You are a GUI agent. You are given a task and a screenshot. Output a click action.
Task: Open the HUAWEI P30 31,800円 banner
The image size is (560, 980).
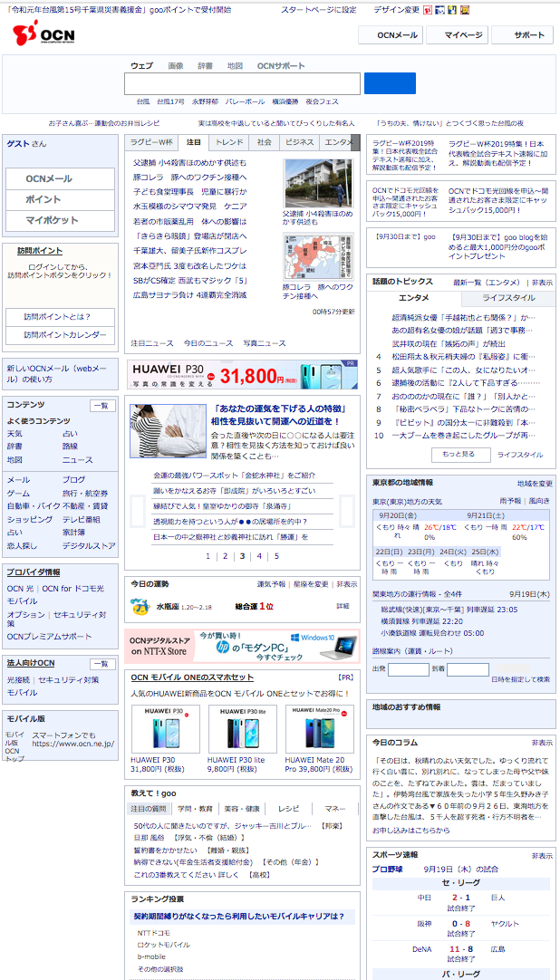point(243,374)
